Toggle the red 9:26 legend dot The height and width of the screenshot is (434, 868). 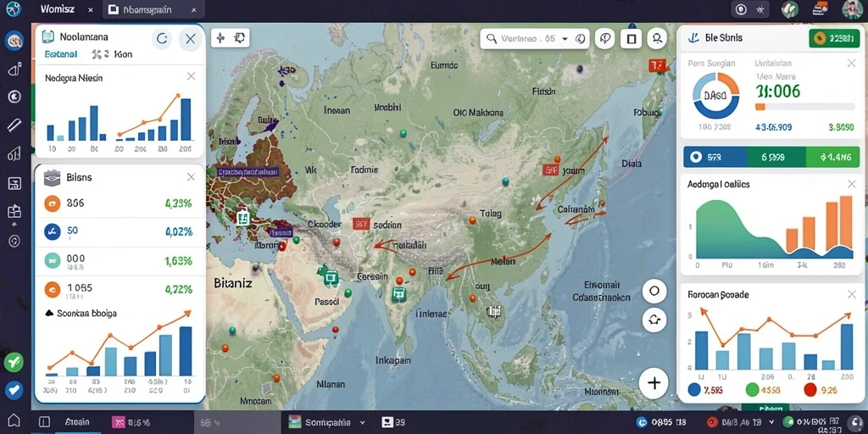coord(810,390)
